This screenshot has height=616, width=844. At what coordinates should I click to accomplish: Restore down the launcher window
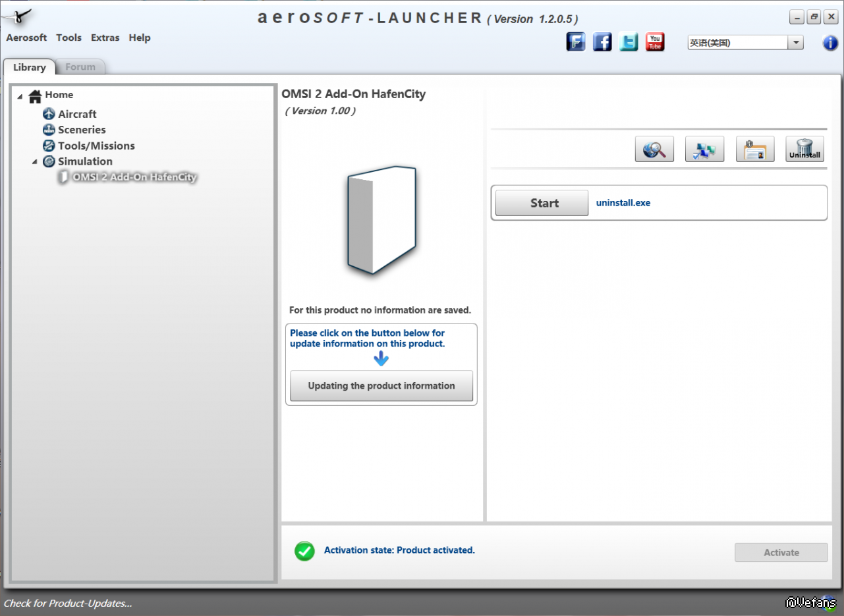click(x=814, y=18)
